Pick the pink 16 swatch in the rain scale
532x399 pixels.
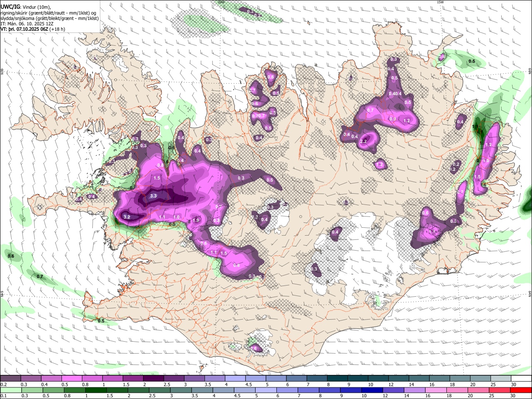[436, 390]
